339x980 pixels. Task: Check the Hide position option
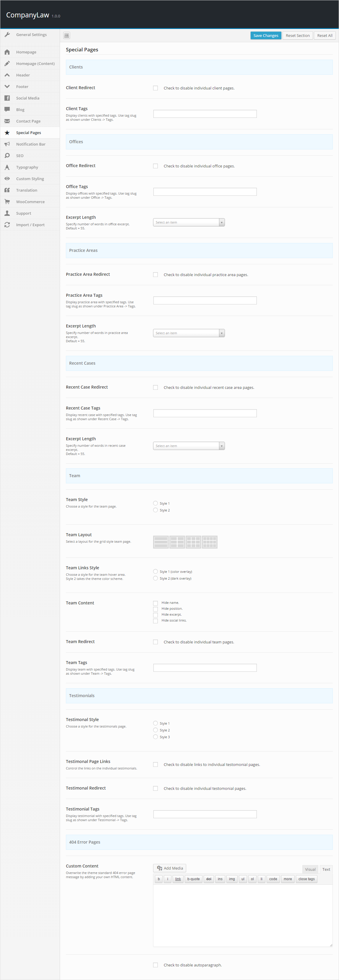[x=155, y=609]
